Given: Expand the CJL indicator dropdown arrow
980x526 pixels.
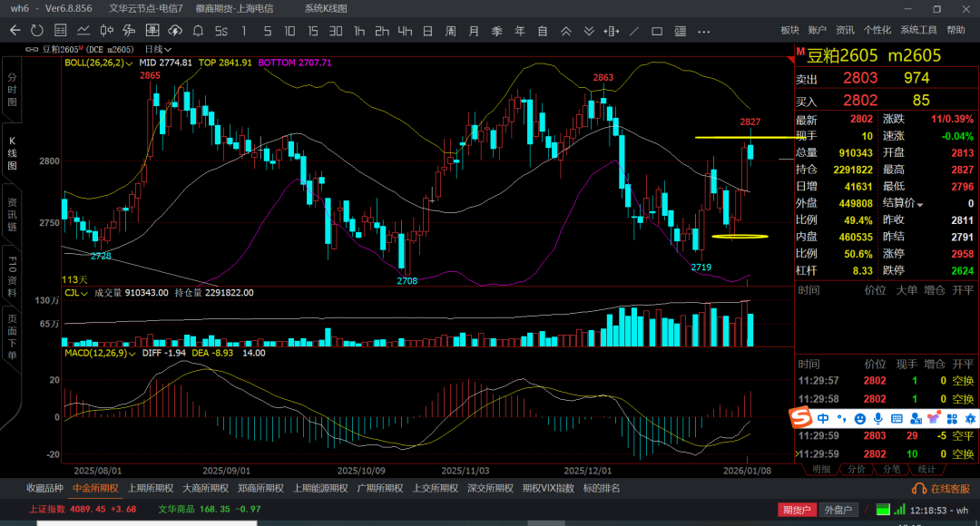Looking at the screenshot, I should (x=85, y=293).
